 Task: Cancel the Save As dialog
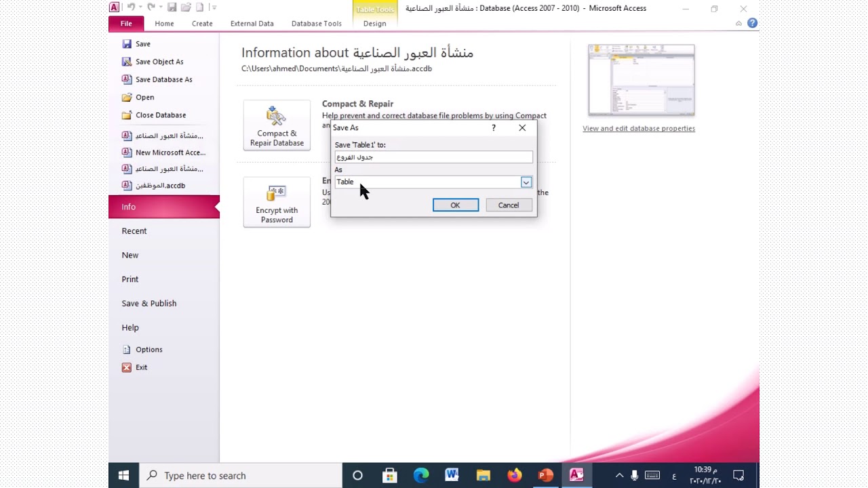pos(509,205)
